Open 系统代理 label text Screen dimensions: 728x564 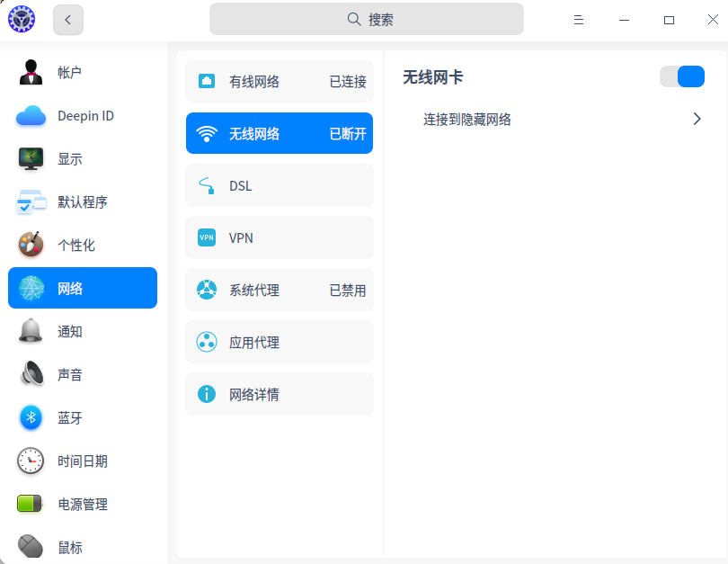click(x=254, y=291)
